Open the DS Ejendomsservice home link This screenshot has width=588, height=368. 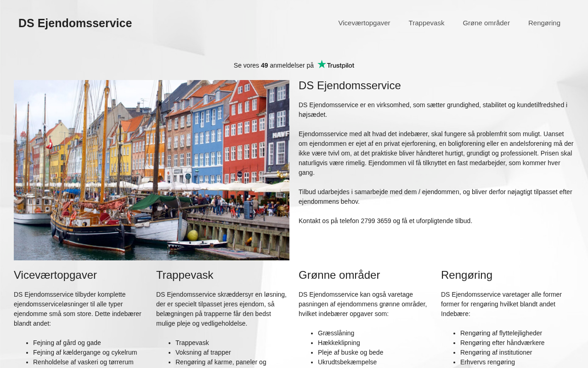(x=75, y=23)
